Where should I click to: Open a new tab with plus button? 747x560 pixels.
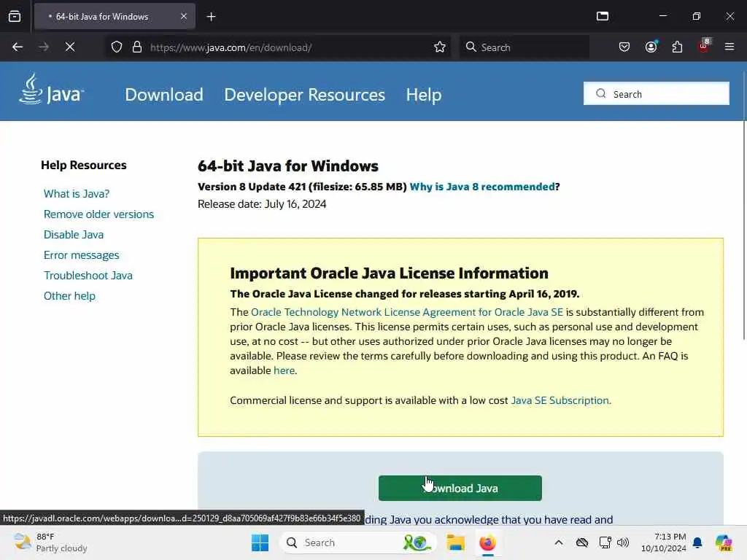point(211,17)
